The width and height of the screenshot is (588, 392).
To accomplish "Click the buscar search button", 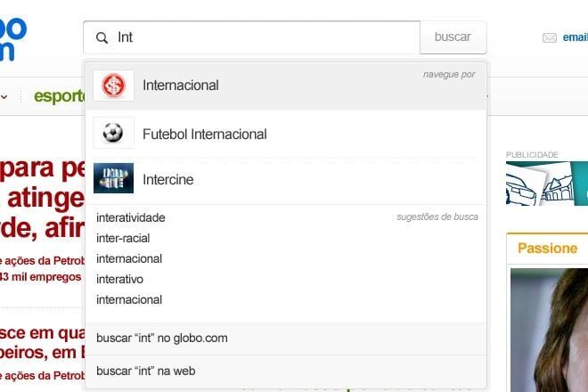I will 453,37.
